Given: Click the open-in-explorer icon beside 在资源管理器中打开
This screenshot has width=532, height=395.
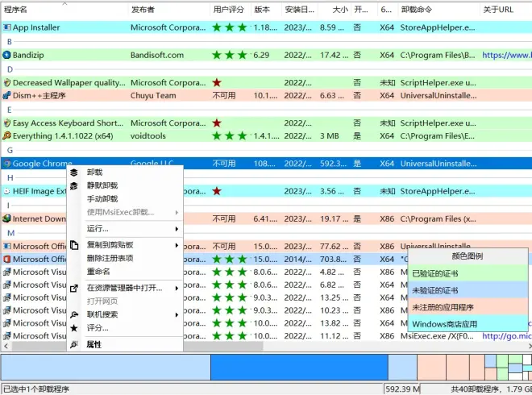Looking at the screenshot, I should pyautogui.click(x=74, y=289).
